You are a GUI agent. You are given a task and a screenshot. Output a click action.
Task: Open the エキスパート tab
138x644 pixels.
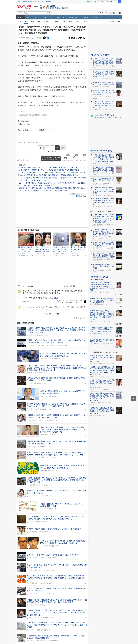click(x=48, y=17)
